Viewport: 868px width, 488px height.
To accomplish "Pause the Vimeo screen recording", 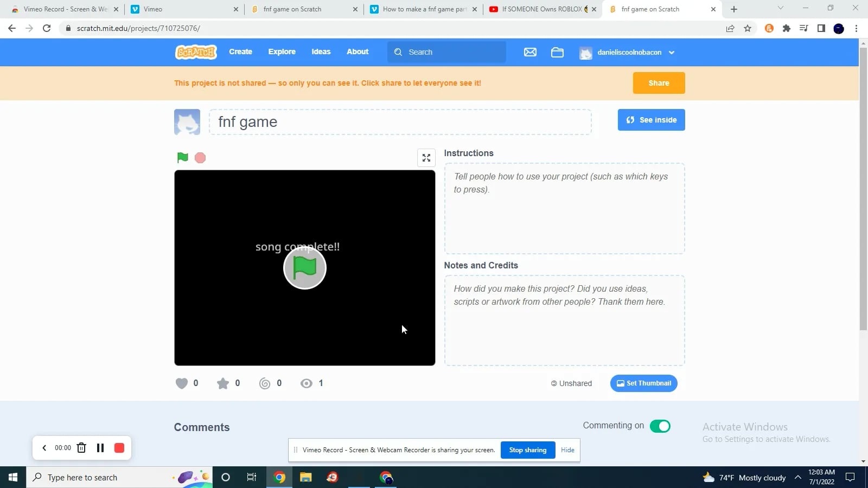I will coord(100,448).
